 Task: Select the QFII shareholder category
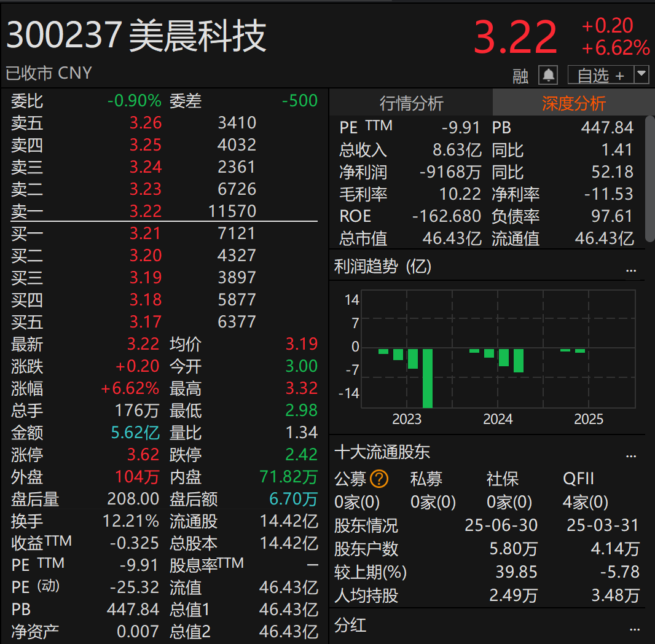click(578, 479)
